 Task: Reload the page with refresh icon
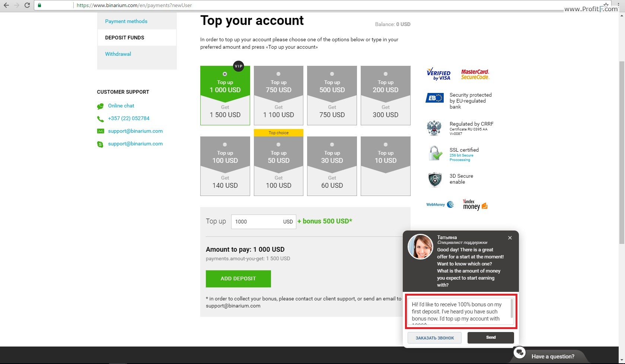[27, 5]
